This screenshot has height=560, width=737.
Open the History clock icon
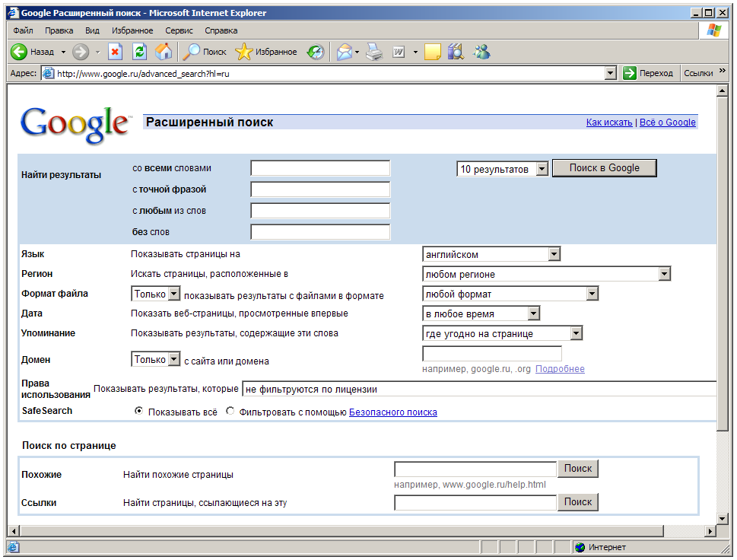pyautogui.click(x=316, y=52)
